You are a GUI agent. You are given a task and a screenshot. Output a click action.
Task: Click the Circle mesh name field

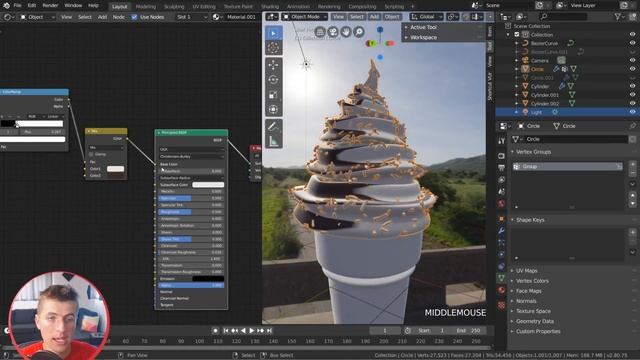[576, 139]
